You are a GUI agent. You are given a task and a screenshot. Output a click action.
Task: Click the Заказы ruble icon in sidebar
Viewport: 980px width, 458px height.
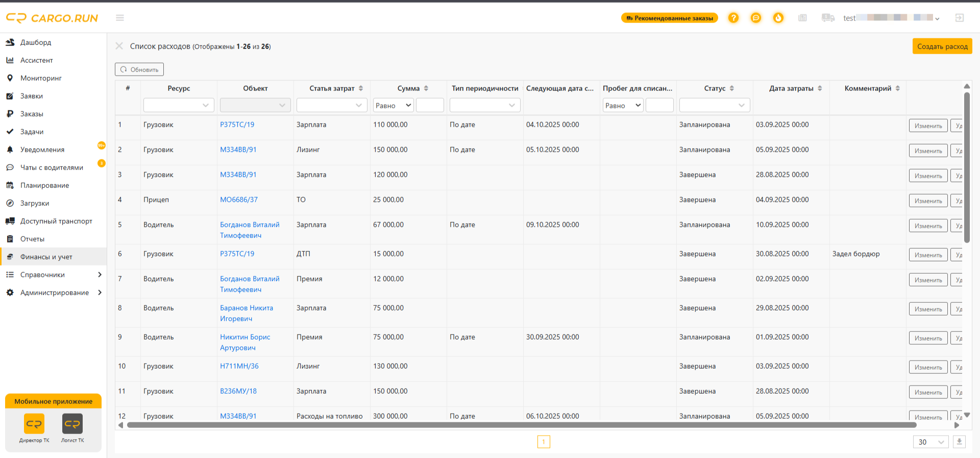point(10,114)
